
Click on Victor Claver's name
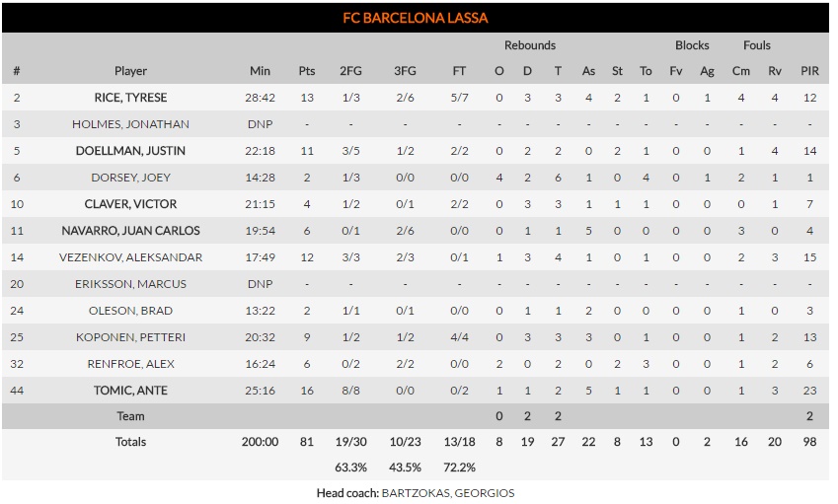130,204
